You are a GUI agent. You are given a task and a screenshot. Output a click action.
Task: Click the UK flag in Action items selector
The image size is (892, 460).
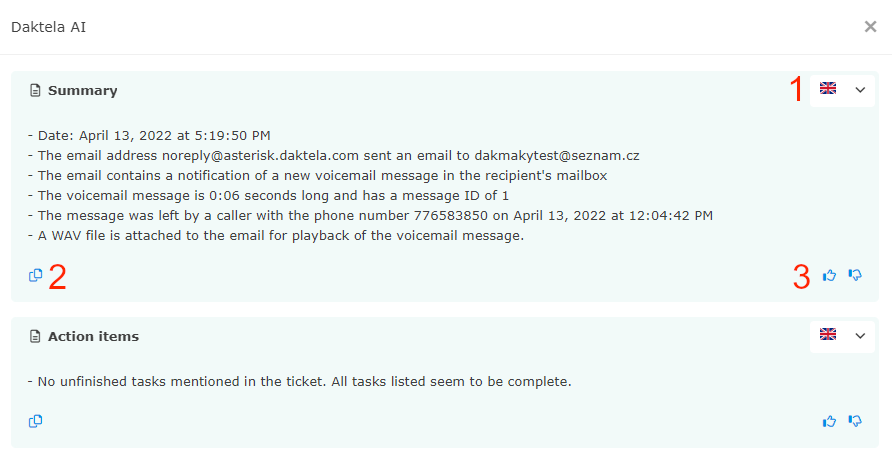(828, 334)
